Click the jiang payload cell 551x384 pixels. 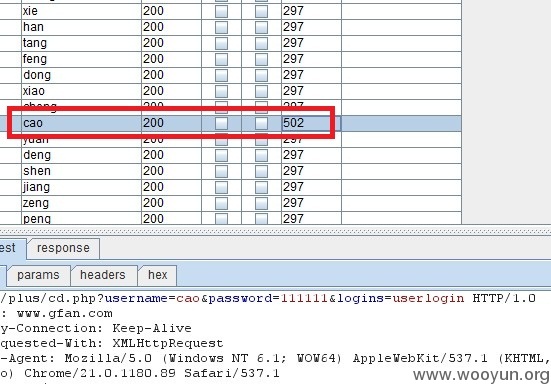tap(81, 187)
